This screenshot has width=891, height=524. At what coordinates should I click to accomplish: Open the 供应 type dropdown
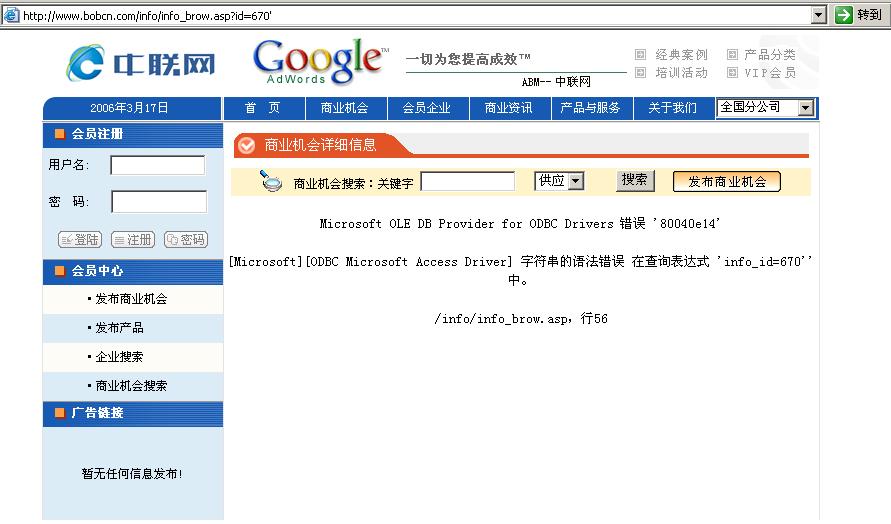(x=559, y=181)
